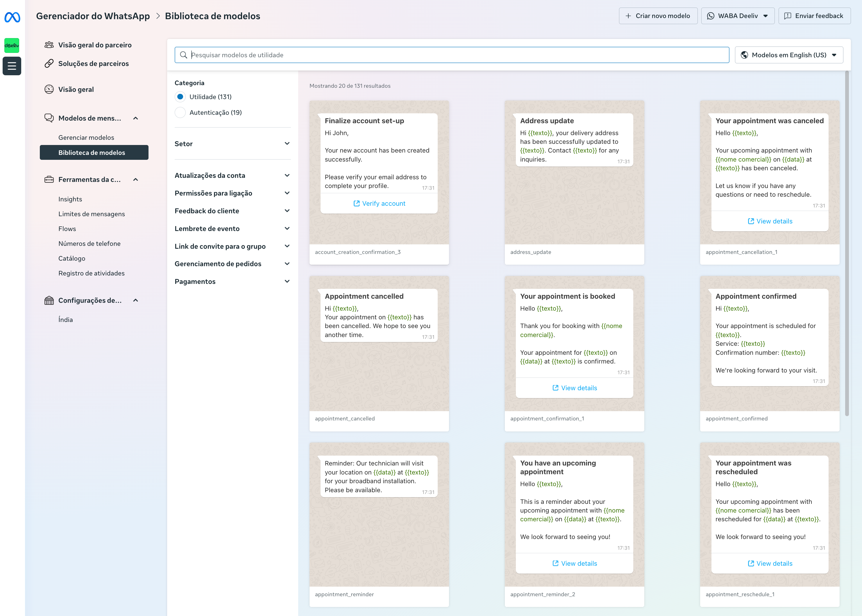Click the results list vertical scrollbar

(847, 243)
